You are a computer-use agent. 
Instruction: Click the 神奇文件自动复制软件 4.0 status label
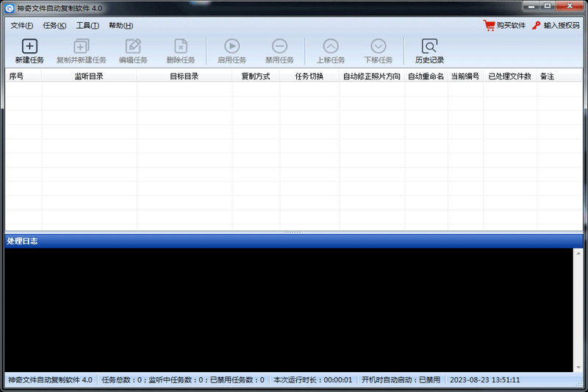[x=50, y=380]
